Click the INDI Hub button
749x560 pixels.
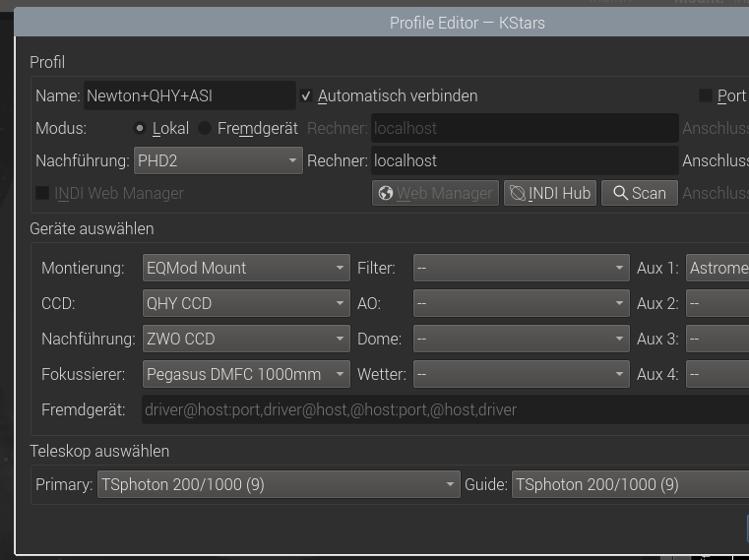pyautogui.click(x=550, y=193)
